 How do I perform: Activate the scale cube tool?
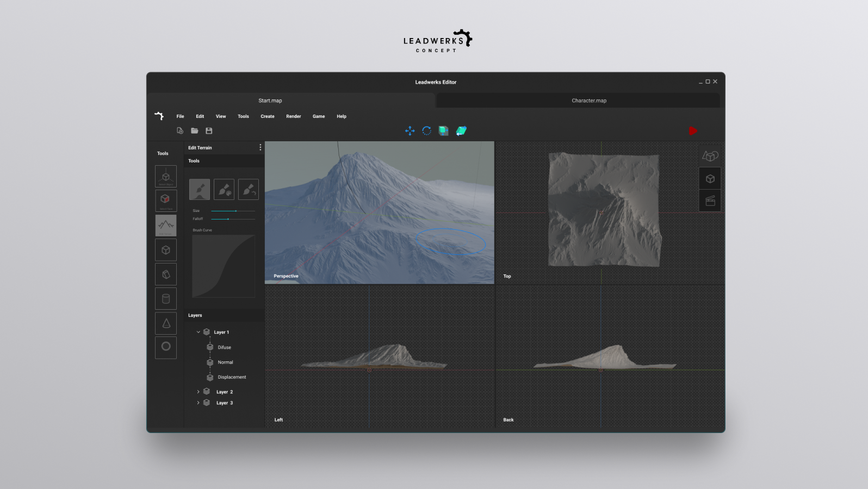[444, 131]
